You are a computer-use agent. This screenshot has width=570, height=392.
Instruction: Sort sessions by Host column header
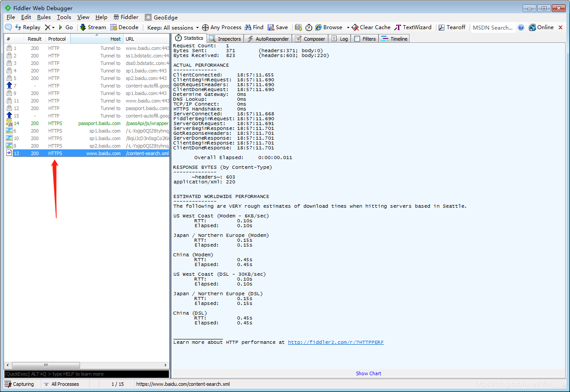pyautogui.click(x=97, y=39)
